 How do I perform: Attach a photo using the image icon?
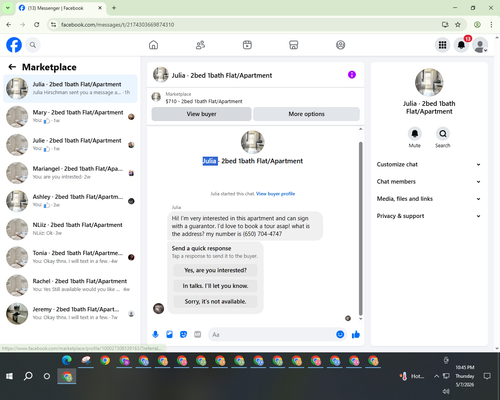click(x=169, y=334)
